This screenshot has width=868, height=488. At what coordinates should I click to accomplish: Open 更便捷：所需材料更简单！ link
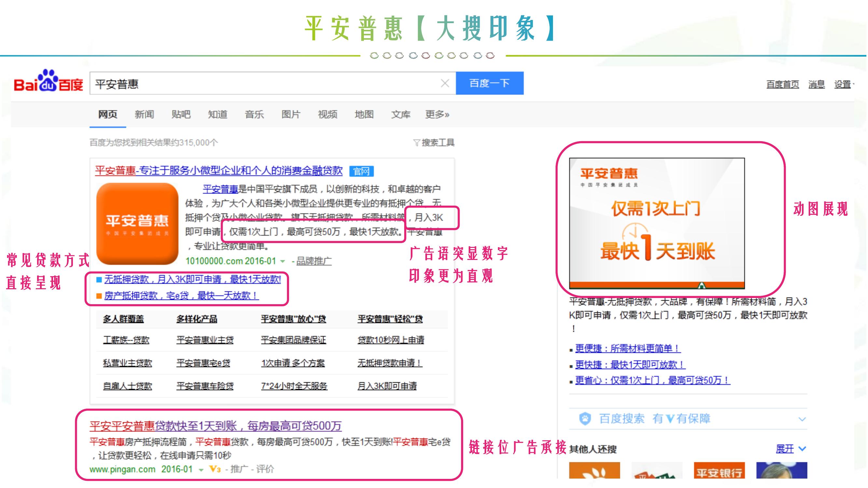(628, 348)
